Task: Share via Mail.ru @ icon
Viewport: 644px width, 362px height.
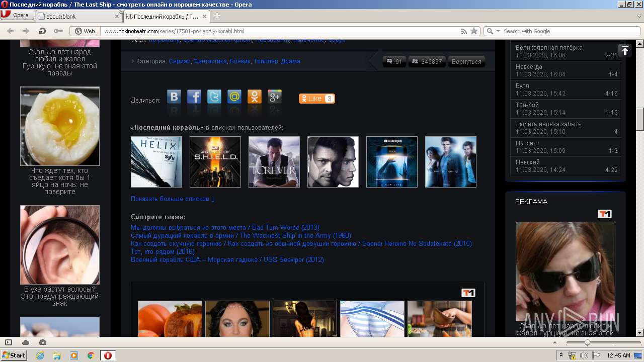Action: click(234, 97)
